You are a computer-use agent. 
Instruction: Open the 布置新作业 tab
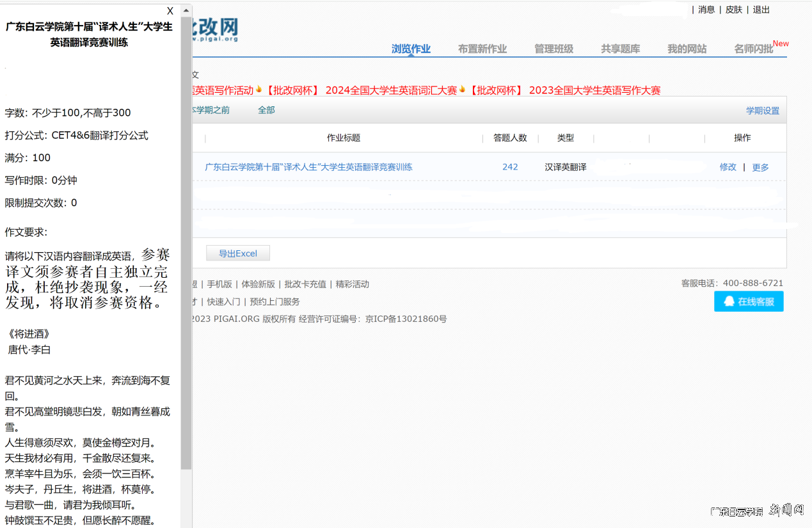click(x=484, y=48)
